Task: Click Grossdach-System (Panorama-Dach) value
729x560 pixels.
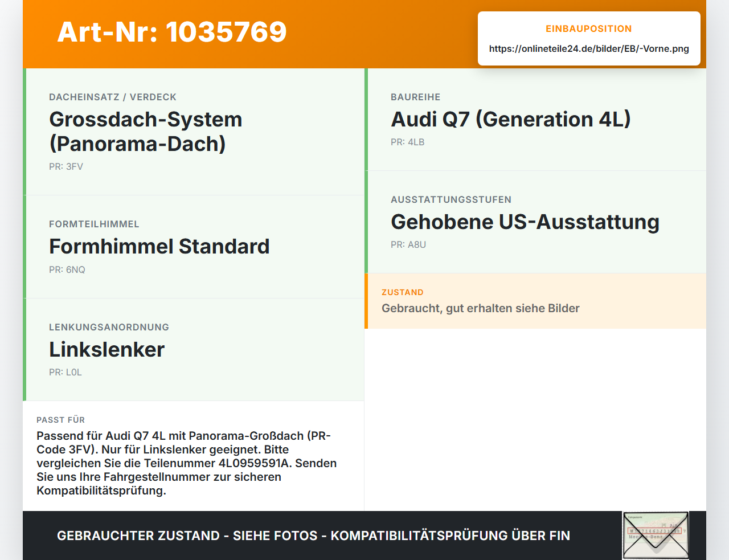Action: click(x=146, y=132)
